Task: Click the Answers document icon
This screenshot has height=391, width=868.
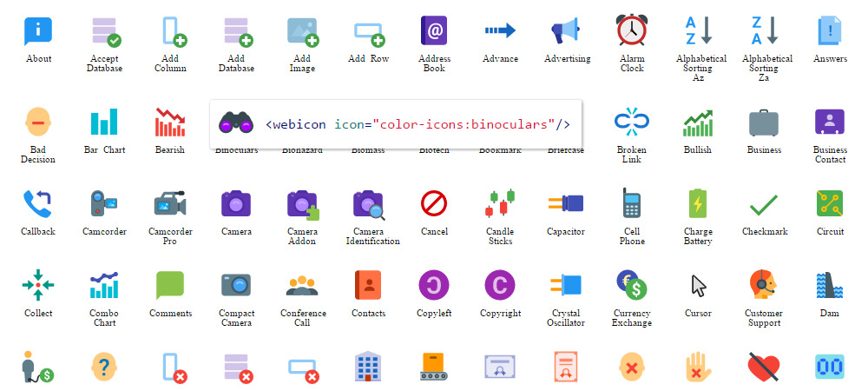Action: coord(829,31)
